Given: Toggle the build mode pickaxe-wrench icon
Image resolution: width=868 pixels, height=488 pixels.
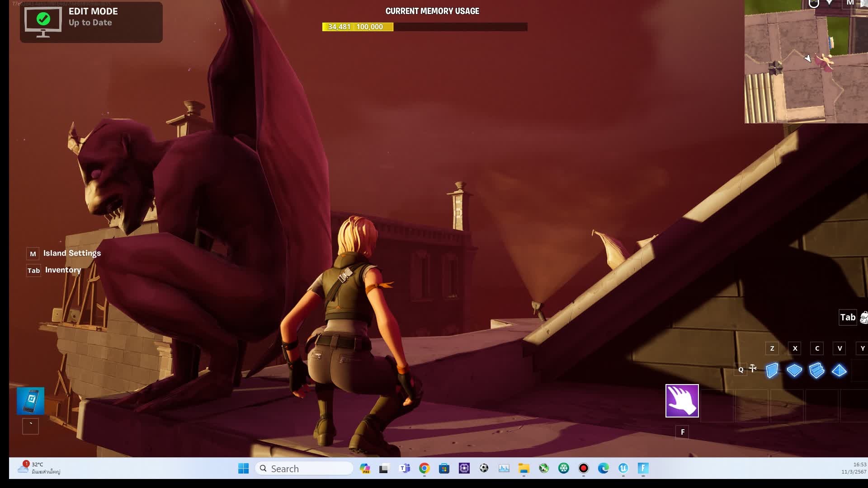Looking at the screenshot, I should (753, 369).
